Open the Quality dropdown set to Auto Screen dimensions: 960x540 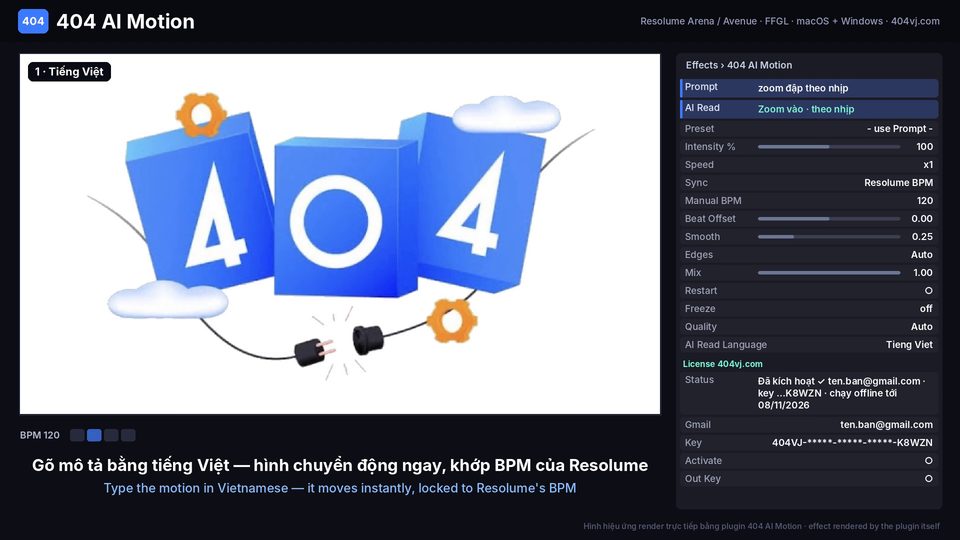[921, 327]
